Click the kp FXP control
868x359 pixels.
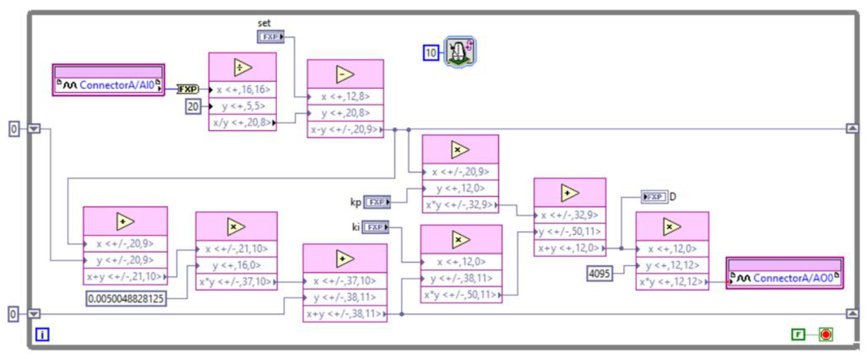[x=378, y=202]
